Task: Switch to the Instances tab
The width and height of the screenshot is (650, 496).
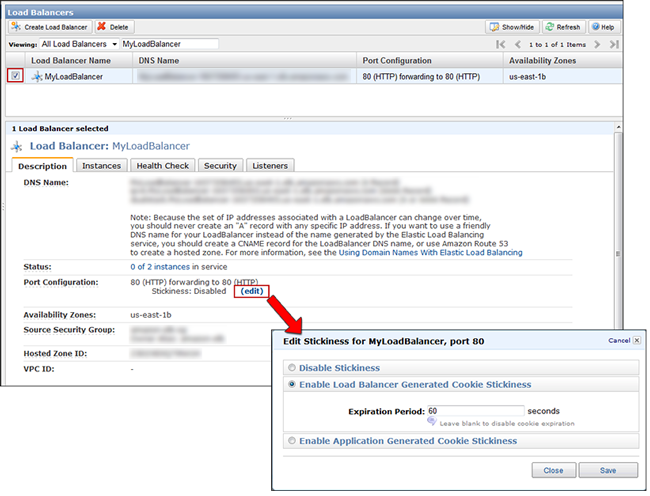Action: 101,165
